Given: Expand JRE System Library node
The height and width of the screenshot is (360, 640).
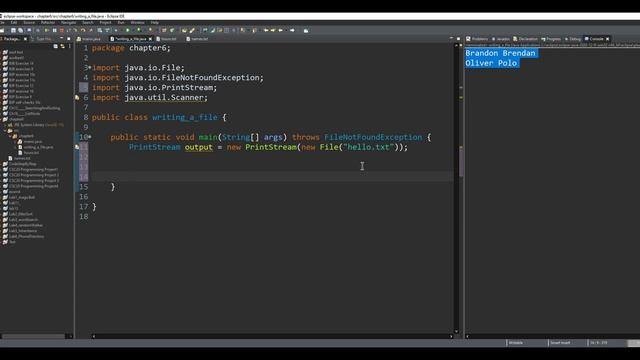Looking at the screenshot, I should (5, 125).
